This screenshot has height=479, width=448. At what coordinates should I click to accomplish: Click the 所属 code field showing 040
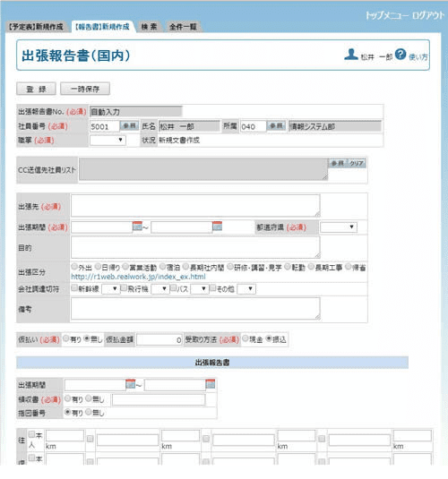(x=253, y=126)
